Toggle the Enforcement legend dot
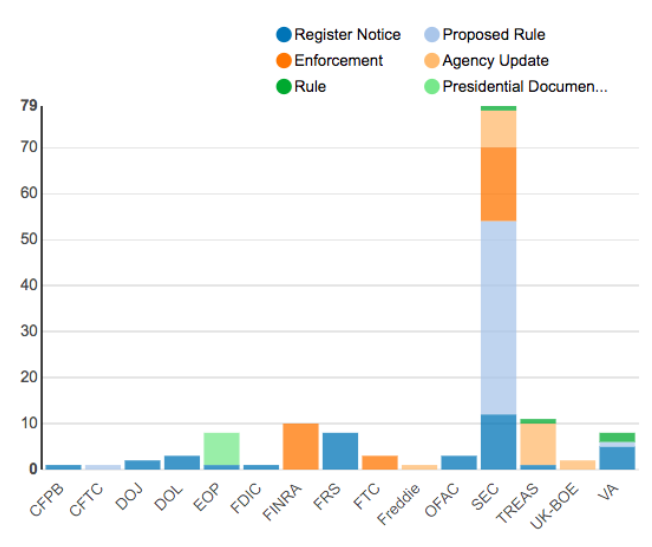The width and height of the screenshot is (652, 547). (x=284, y=61)
